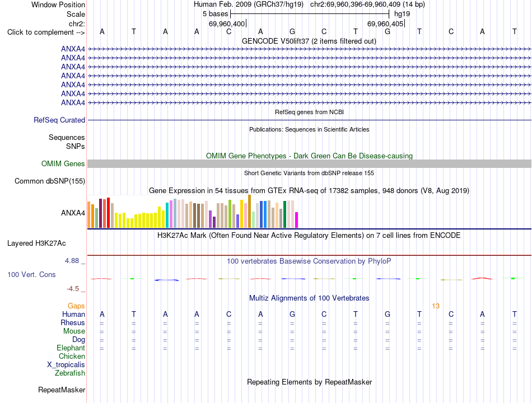Click the 69,960,405 ruler coordinate
The image size is (532, 403).
click(385, 24)
